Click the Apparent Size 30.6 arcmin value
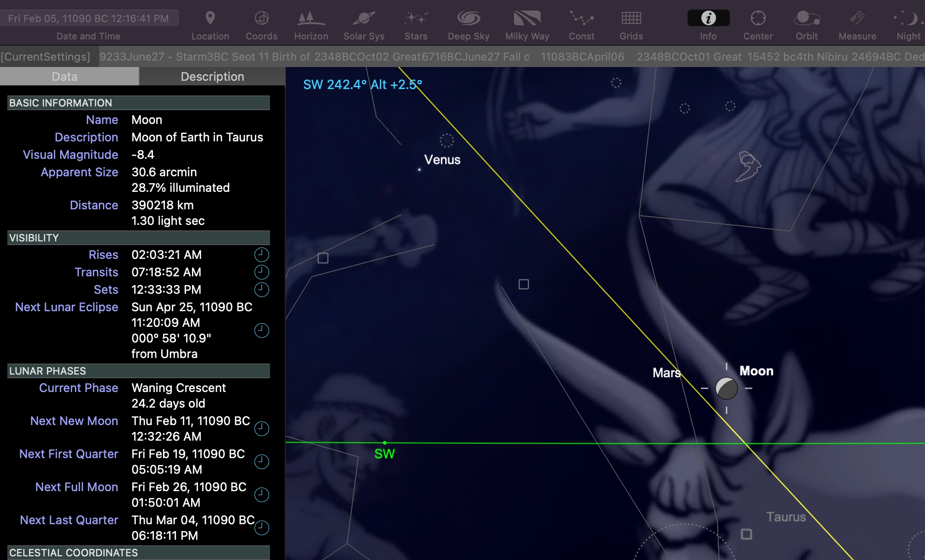The image size is (925, 560). point(164,172)
